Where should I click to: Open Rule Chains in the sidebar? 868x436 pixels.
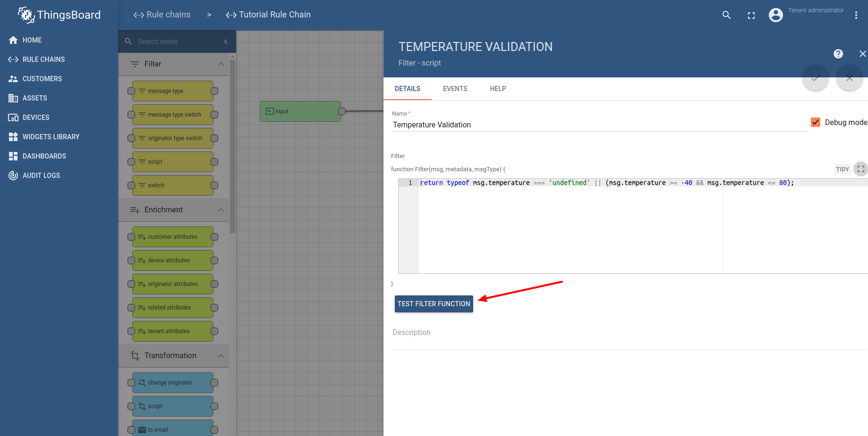(59, 59)
